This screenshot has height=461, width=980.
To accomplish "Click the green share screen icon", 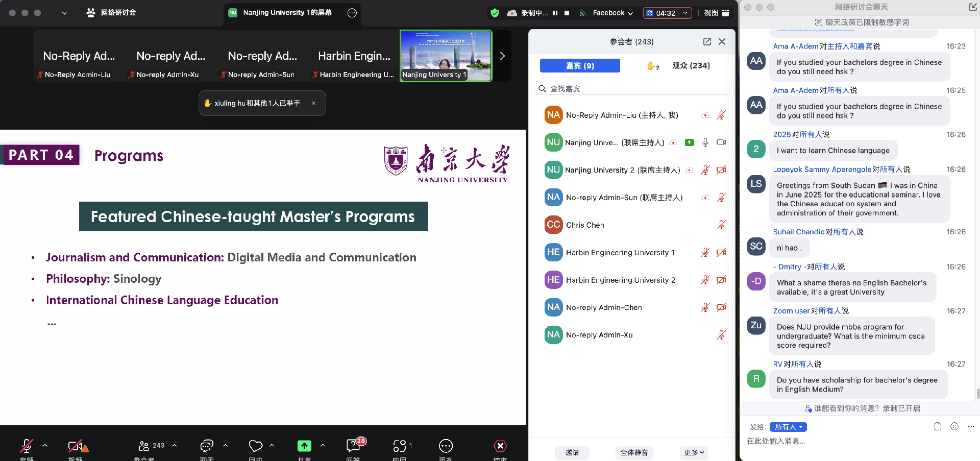I will point(304,446).
